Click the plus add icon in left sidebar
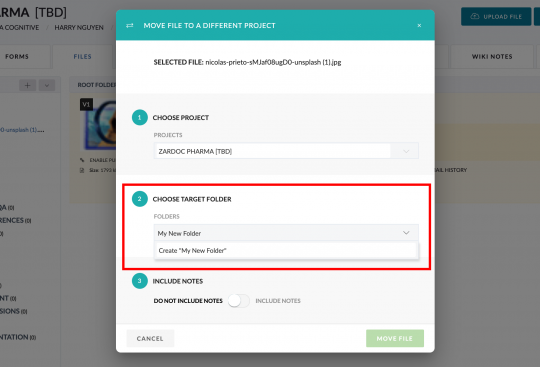Viewport: 540px width, 367px height. [x=28, y=85]
